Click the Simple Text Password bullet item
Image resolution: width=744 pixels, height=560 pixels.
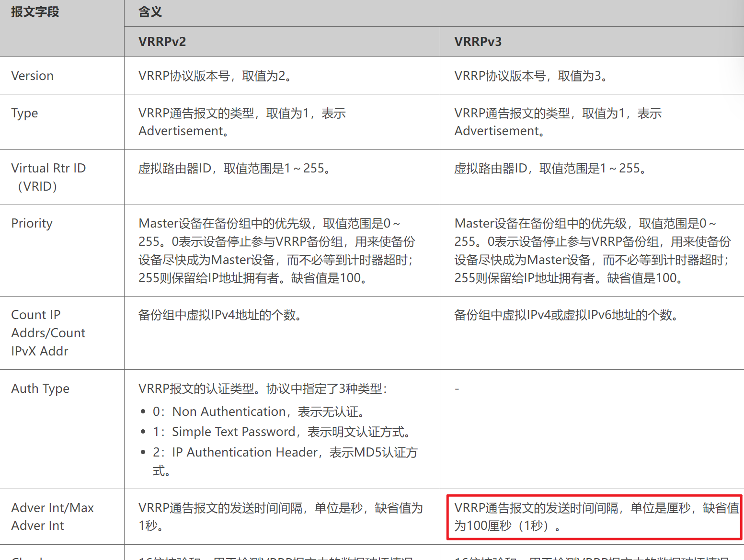click(282, 432)
